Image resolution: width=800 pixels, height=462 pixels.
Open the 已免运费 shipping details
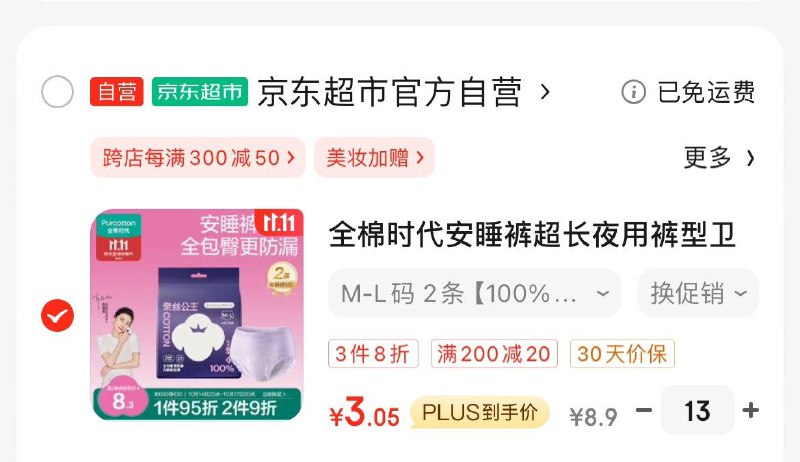[706, 92]
